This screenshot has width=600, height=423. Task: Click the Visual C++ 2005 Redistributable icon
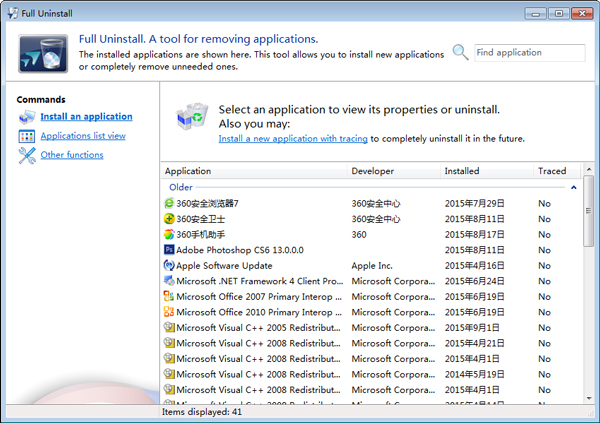(169, 327)
